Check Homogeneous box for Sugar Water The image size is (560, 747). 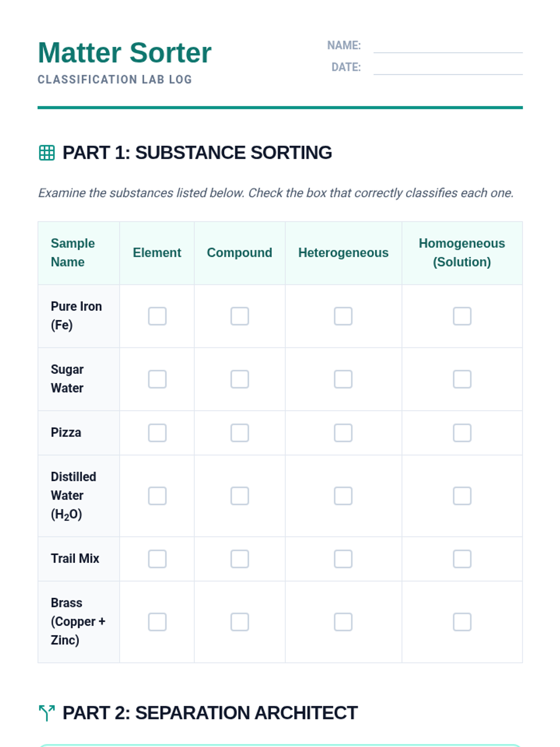tap(462, 379)
